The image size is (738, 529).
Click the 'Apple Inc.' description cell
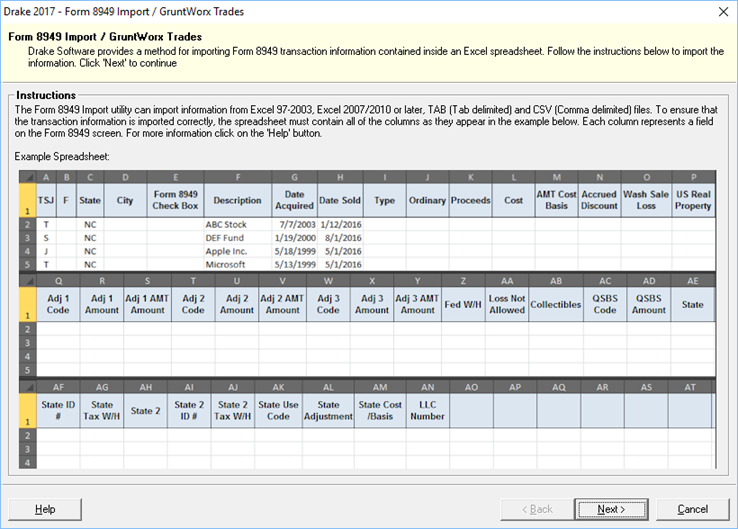[x=238, y=251]
